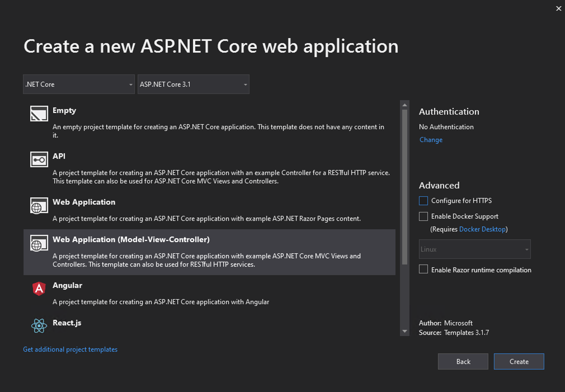Viewport: 565px width, 392px height.
Task: Click the Empty template icon
Action: [39, 114]
